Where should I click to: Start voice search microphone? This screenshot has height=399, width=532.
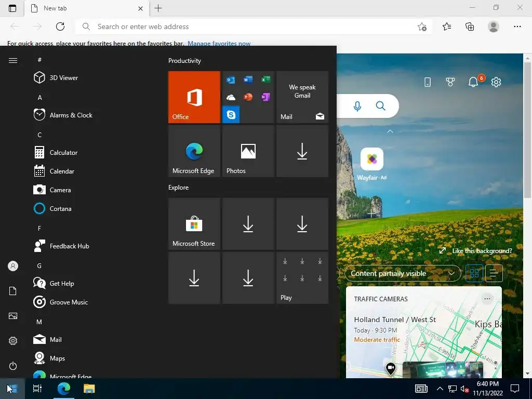[357, 106]
